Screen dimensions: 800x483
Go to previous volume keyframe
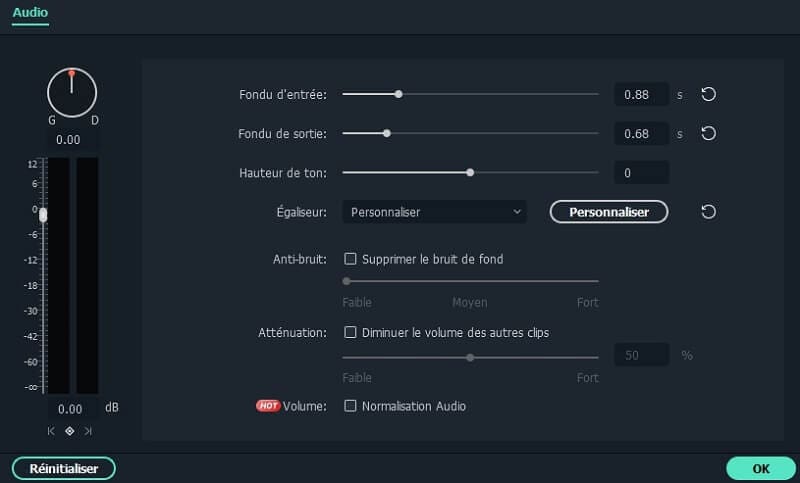click(x=51, y=431)
